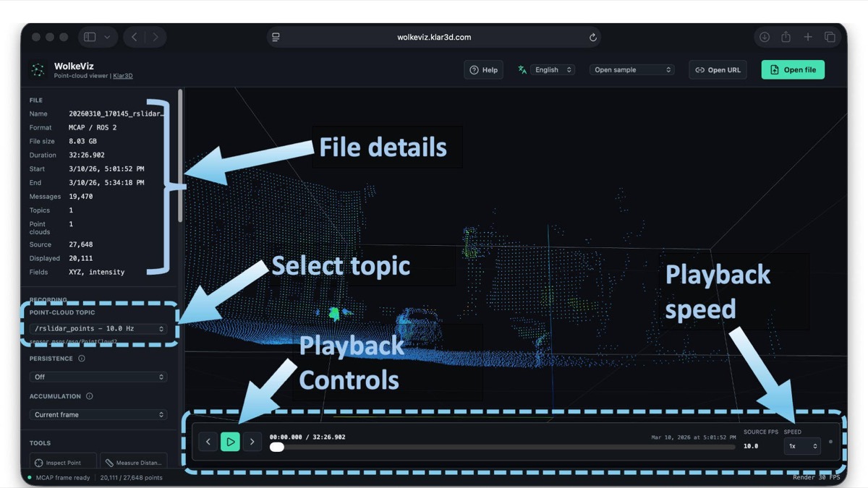This screenshot has height=488, width=868.
Task: Click the MCAP / ROS 2 format value
Action: click(x=93, y=127)
